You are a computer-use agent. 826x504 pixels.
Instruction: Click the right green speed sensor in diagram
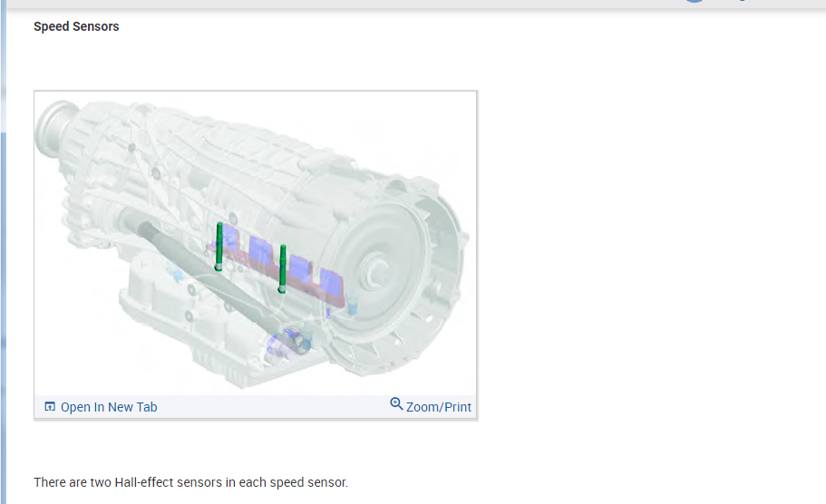tap(283, 267)
